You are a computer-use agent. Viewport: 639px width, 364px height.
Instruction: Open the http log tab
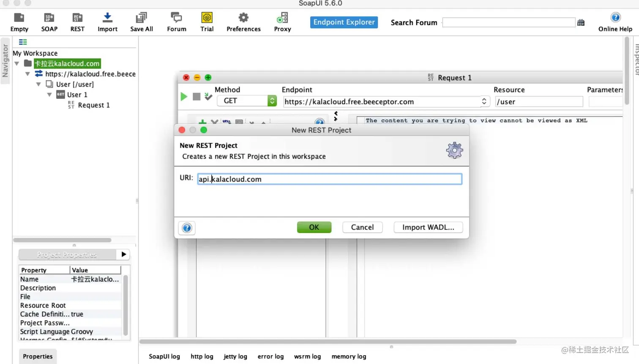[x=202, y=356]
